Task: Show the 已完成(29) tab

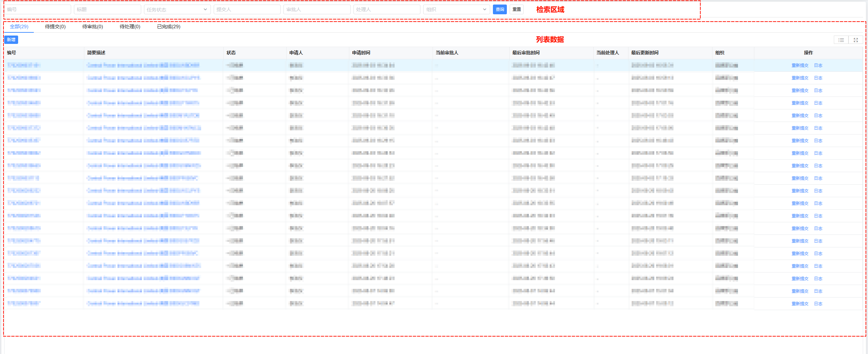Action: pos(168,26)
